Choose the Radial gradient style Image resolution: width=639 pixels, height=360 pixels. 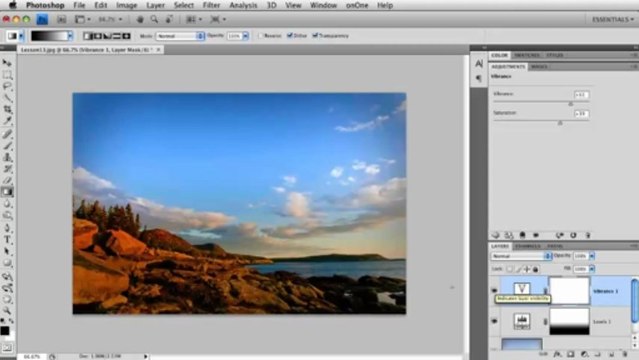click(97, 36)
